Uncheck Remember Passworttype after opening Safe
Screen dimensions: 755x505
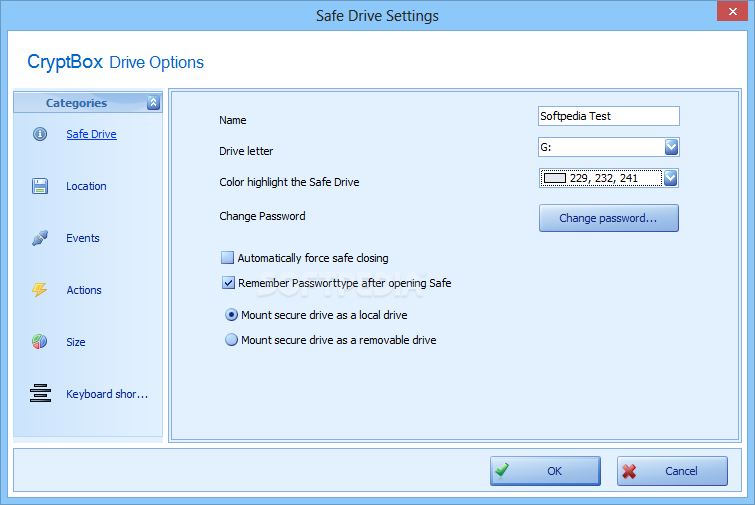pyautogui.click(x=228, y=283)
